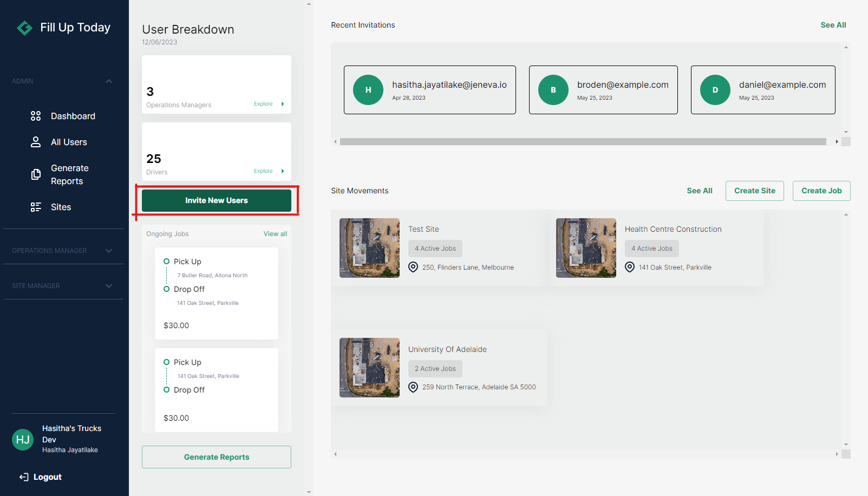This screenshot has height=496, width=868.
Task: Click the Sites list icon in sidebar
Action: 36,207
